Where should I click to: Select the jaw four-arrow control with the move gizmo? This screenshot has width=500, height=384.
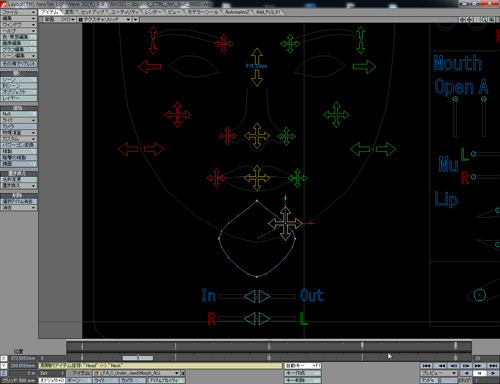tap(285, 223)
